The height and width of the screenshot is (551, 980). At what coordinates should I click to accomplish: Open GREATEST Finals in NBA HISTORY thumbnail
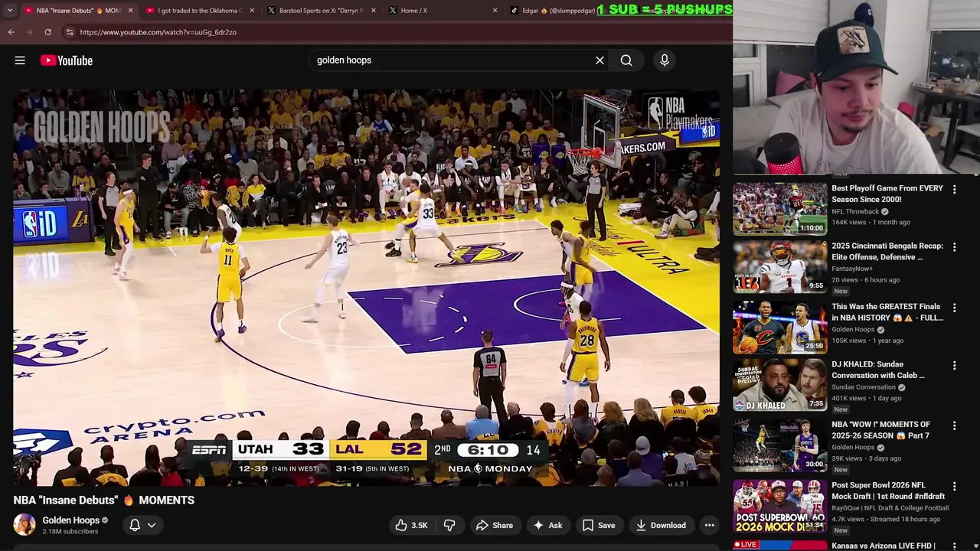[780, 328]
